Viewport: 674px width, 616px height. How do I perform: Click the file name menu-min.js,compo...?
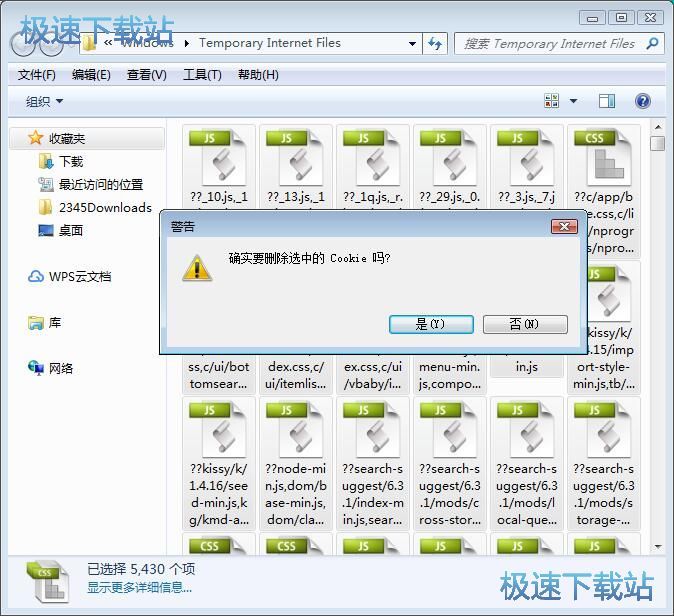[450, 375]
